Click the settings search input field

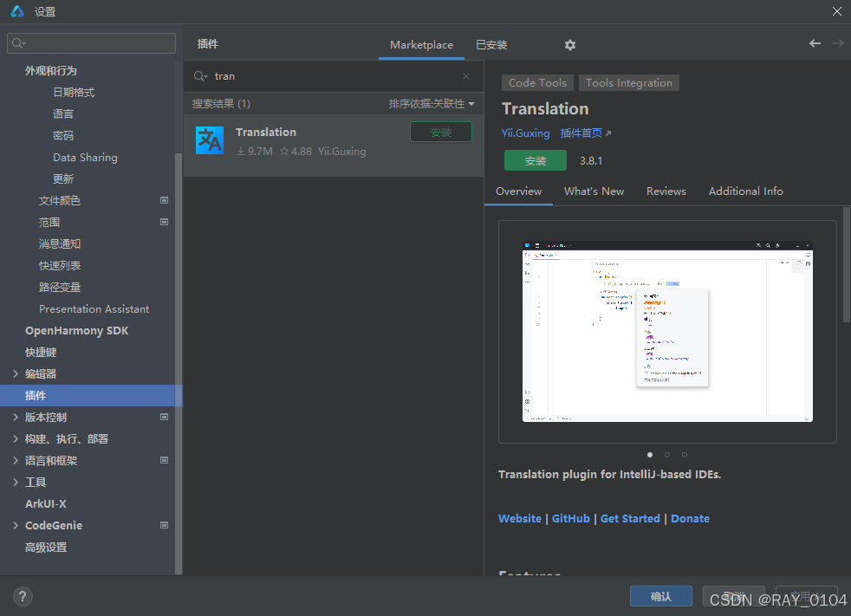(x=91, y=43)
